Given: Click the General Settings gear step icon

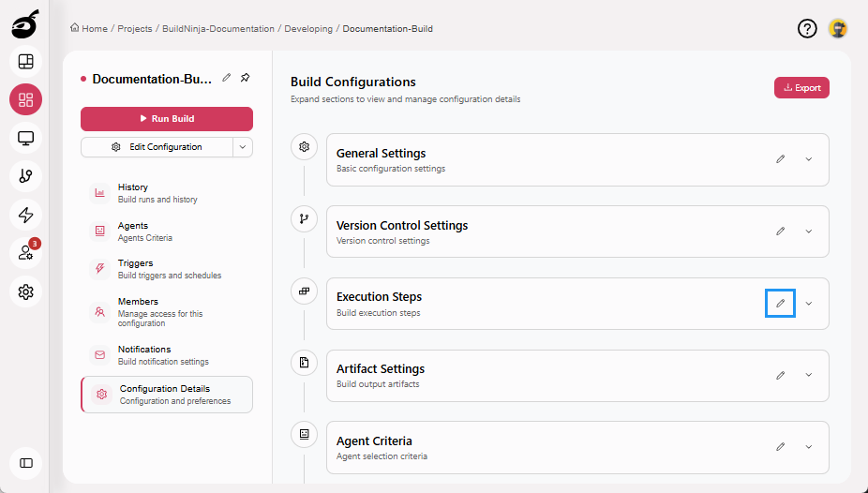Looking at the screenshot, I should pyautogui.click(x=304, y=146).
